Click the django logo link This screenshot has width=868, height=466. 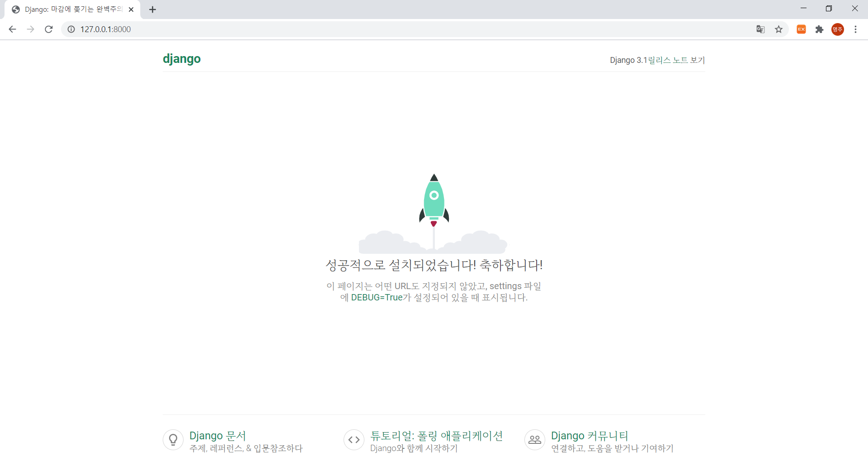pos(181,59)
